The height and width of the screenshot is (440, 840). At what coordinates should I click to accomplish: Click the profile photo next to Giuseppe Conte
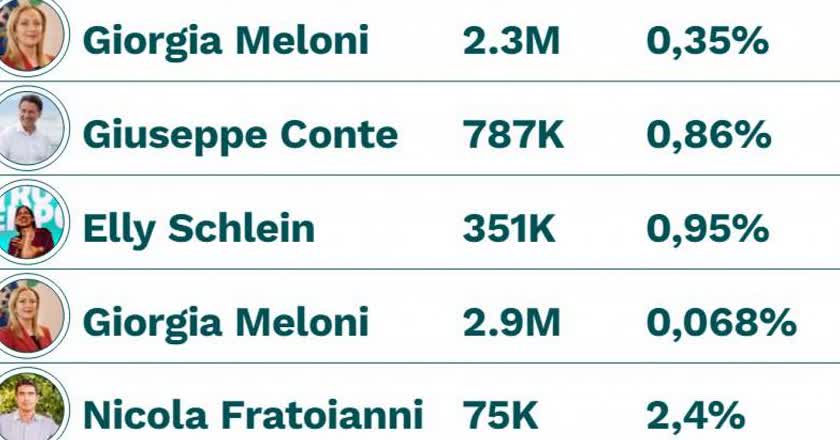(x=30, y=129)
